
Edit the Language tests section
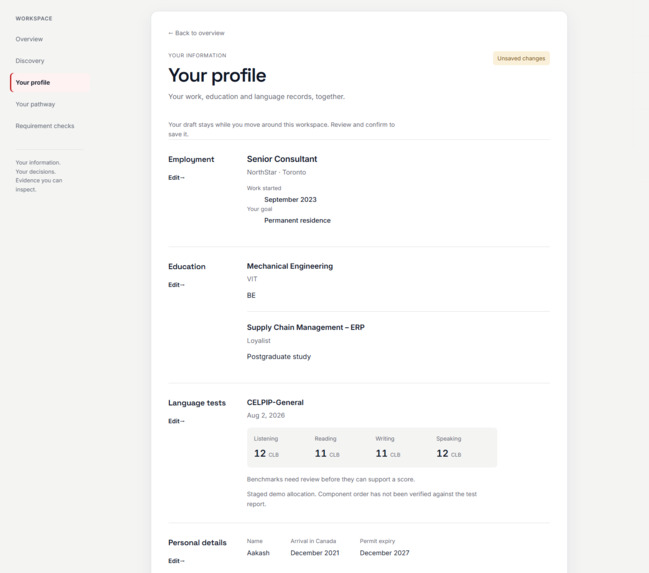pos(176,421)
